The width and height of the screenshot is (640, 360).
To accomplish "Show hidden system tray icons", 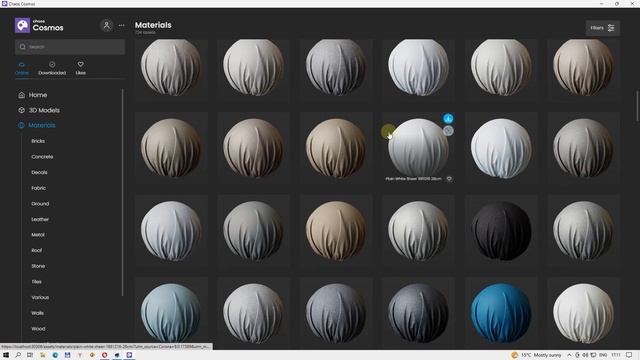I will coord(569,355).
